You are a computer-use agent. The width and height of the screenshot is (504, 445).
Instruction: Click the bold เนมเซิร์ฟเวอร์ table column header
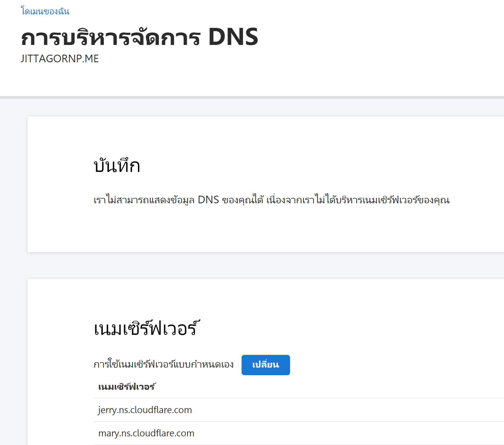pyautogui.click(x=127, y=387)
